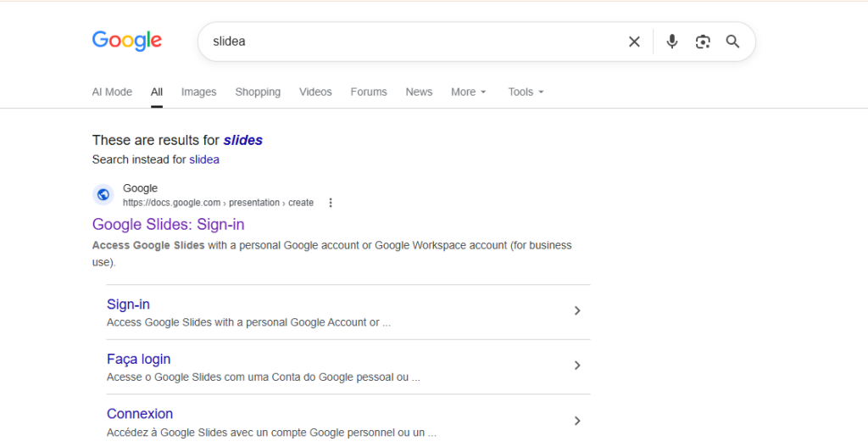Open the Videos tab
868x447 pixels.
pos(315,92)
